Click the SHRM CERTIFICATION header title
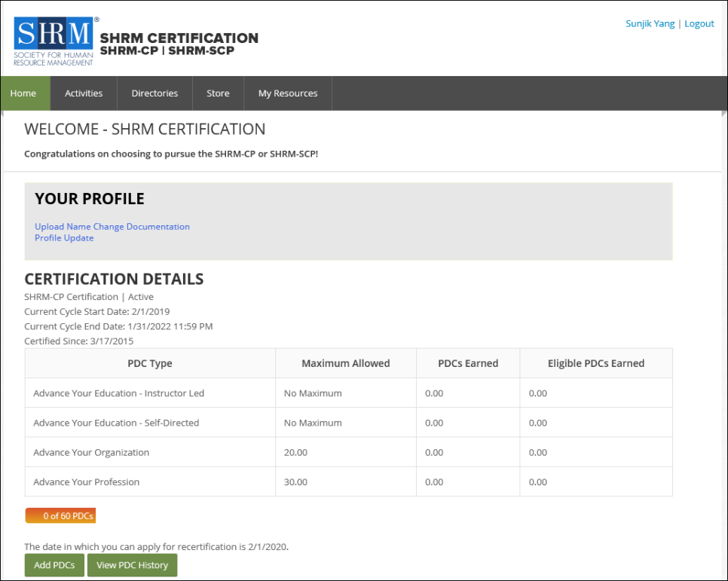 pos(179,38)
